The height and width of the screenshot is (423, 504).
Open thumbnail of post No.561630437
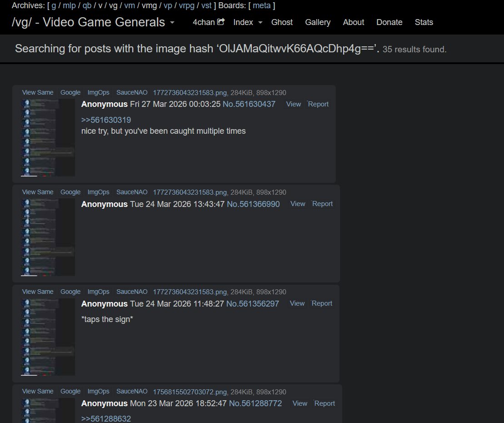tap(48, 138)
